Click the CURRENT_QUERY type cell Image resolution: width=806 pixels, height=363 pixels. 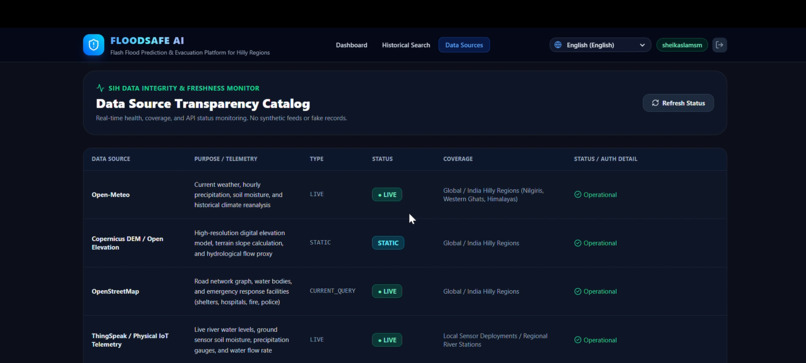click(x=332, y=291)
